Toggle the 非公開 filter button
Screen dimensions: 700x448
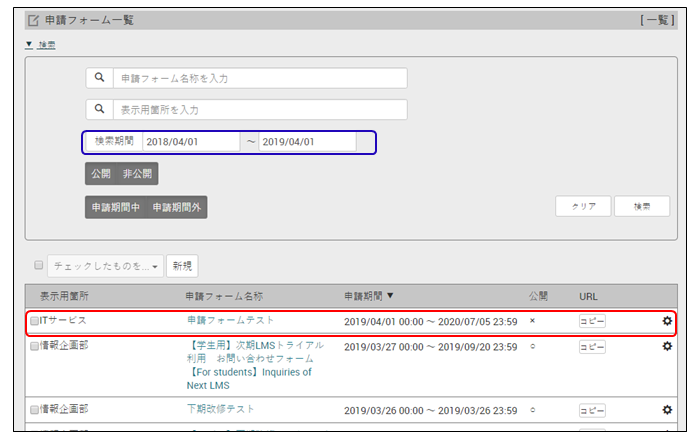coord(138,174)
